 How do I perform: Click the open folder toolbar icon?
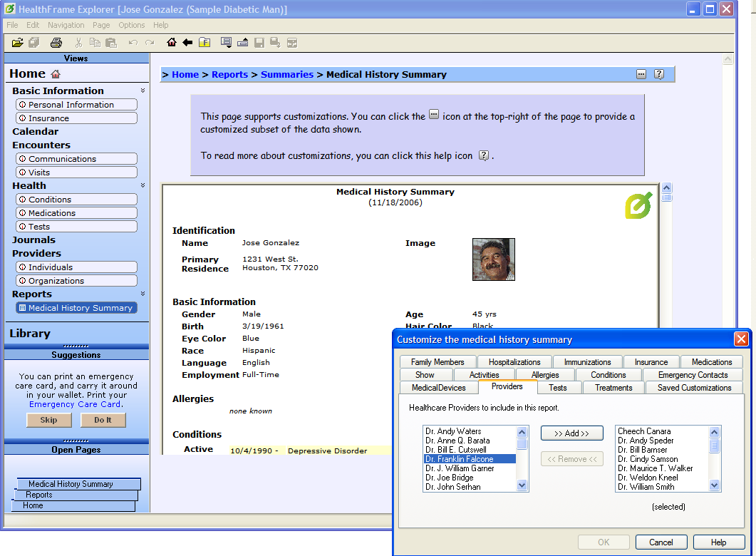pyautogui.click(x=17, y=43)
